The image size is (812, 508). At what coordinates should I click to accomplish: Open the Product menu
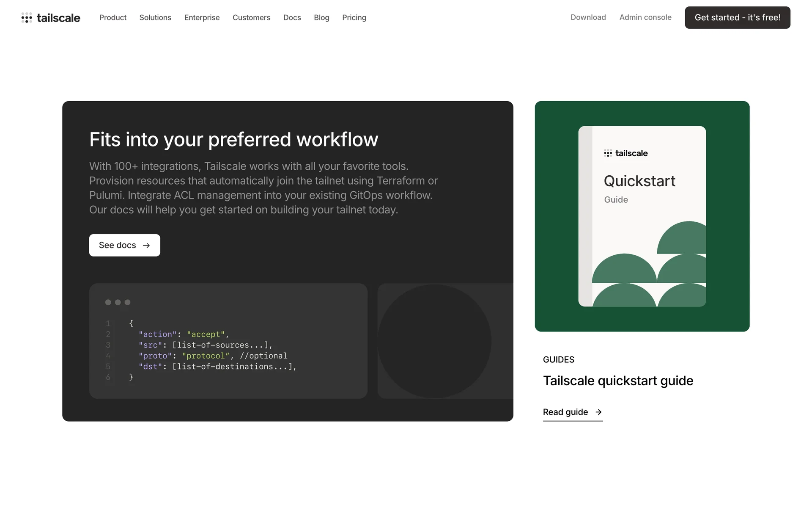pos(113,18)
